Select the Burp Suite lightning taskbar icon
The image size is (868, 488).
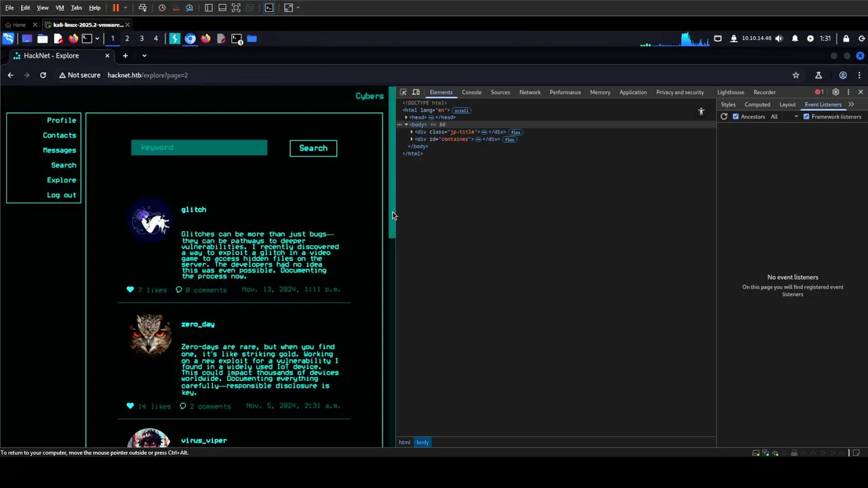pos(174,39)
